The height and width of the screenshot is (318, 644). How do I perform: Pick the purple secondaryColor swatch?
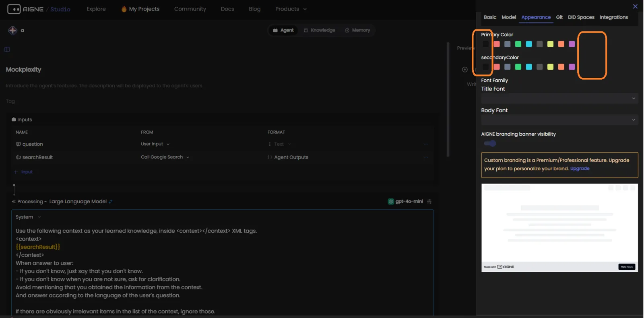click(572, 67)
